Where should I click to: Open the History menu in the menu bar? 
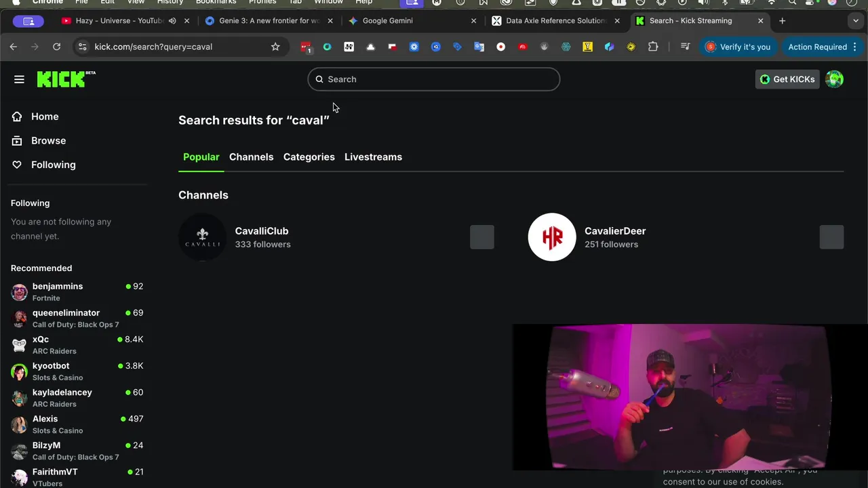click(x=170, y=2)
